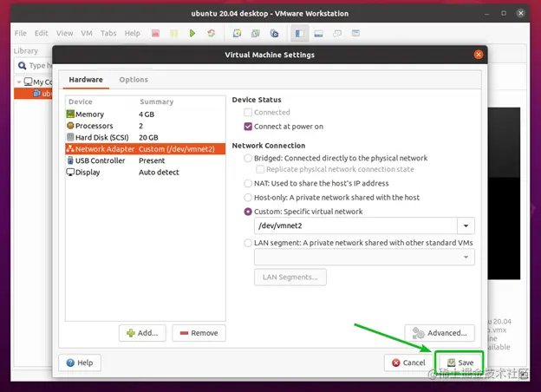Click the Custom (/dev/vmnet2) summary text
The image size is (541, 392).
pos(177,149)
